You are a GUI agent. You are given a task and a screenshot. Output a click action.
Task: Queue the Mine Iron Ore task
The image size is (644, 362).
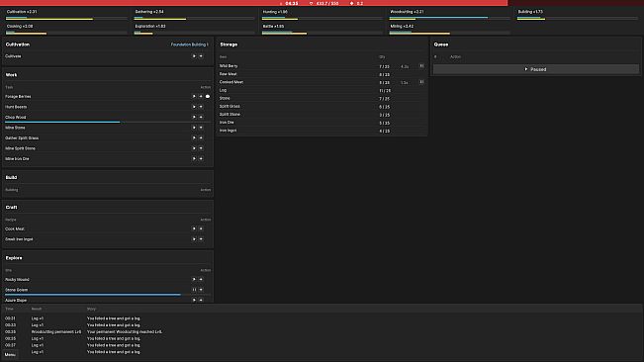(201, 159)
